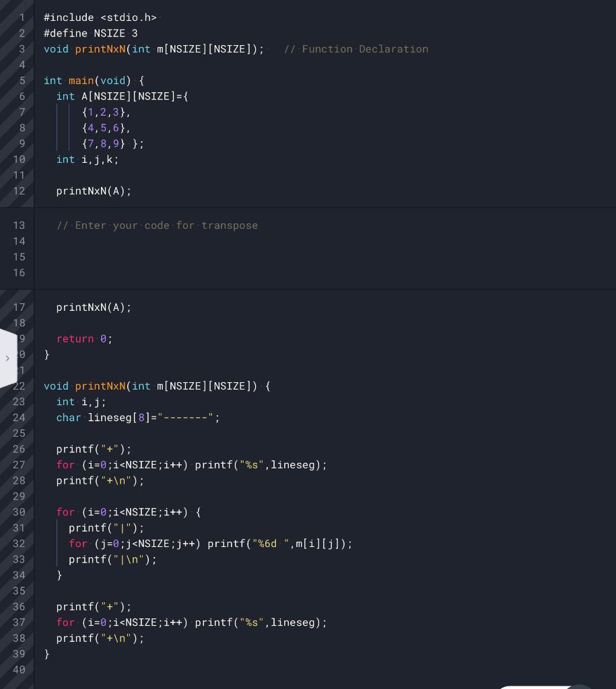Click printNxN(A); on line 17
This screenshot has height=689, width=616.
94,307
